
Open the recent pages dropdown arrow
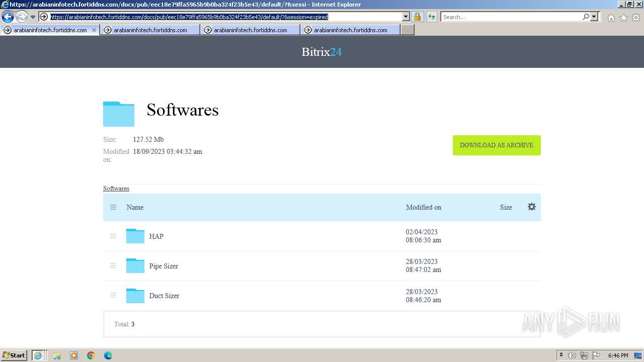[x=33, y=17]
